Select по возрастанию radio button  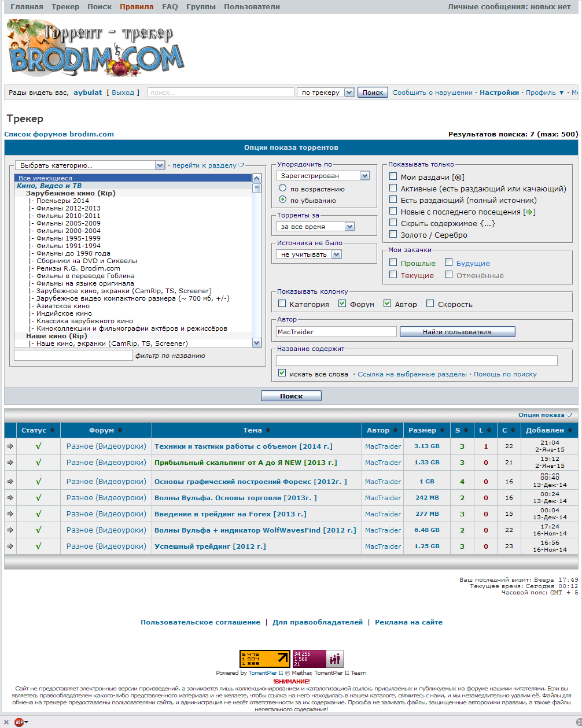[x=282, y=188]
